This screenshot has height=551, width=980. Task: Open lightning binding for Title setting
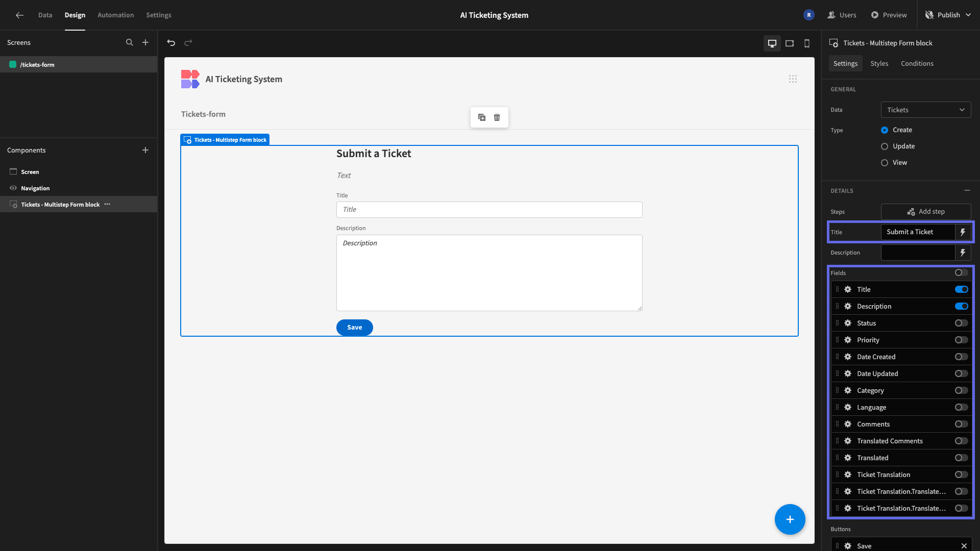coord(963,232)
